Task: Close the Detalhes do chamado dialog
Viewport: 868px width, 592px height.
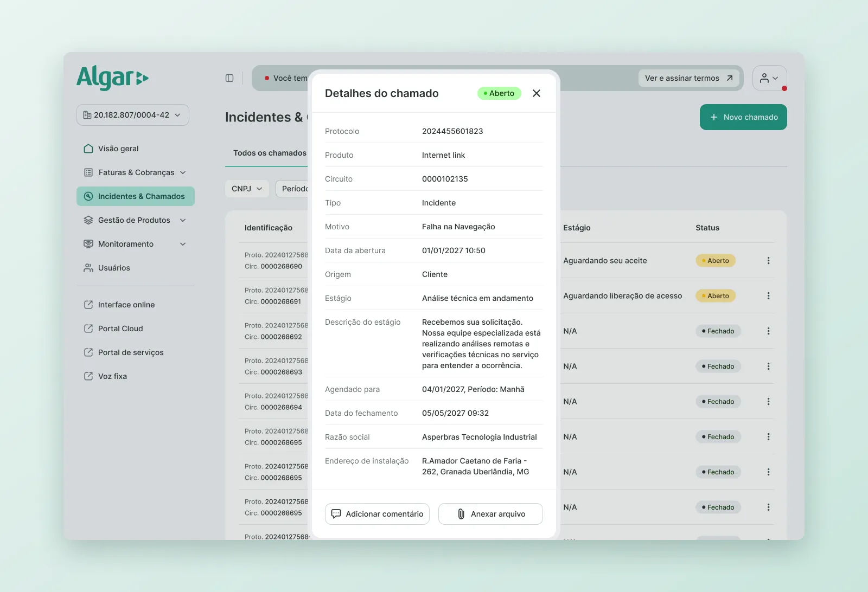Action: (x=537, y=93)
